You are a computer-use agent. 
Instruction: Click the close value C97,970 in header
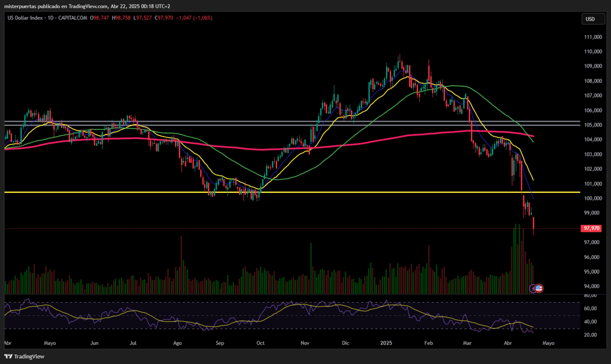click(x=164, y=18)
